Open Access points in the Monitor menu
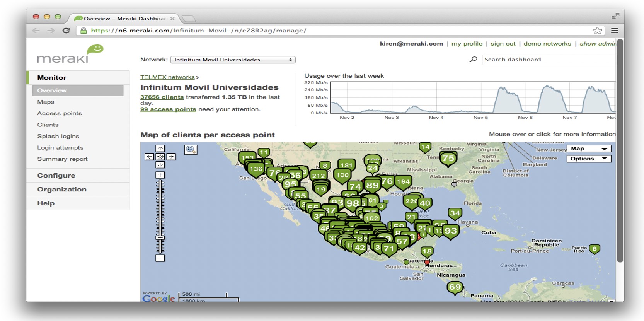The image size is (644, 321). click(60, 113)
